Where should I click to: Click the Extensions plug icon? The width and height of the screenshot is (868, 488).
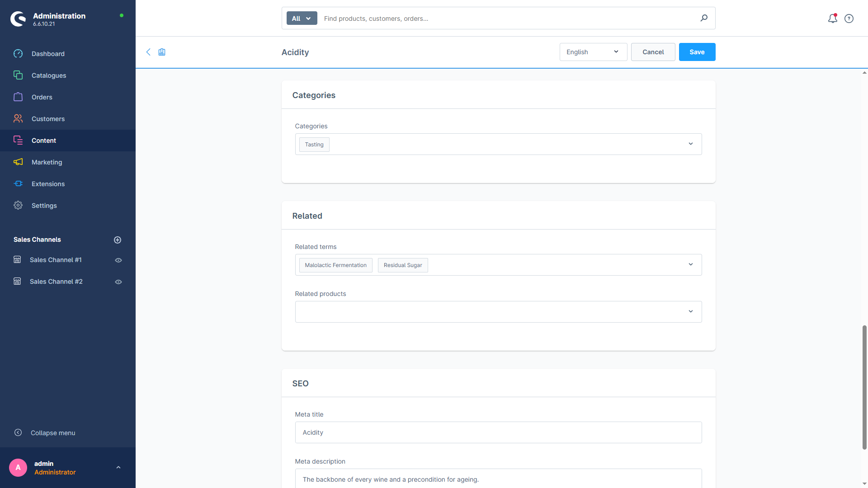18,184
